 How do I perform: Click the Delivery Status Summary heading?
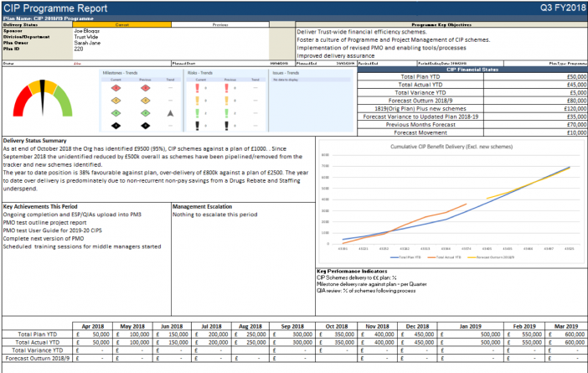click(x=35, y=141)
